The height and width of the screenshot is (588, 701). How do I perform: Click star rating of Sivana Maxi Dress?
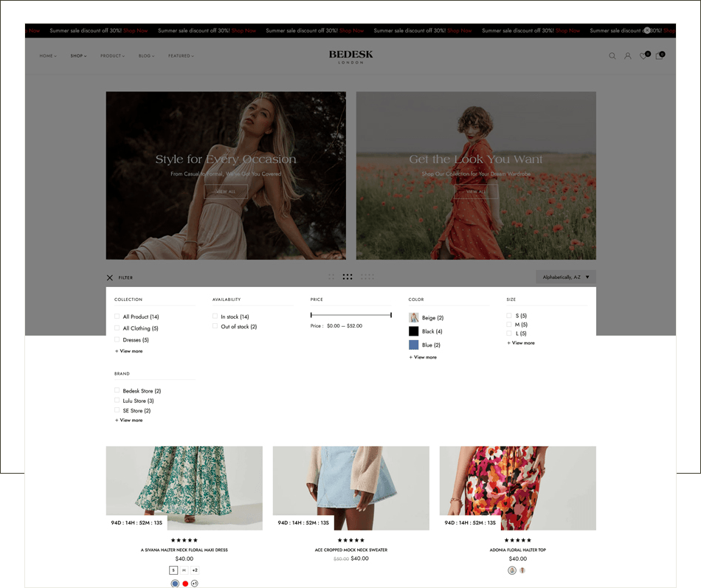pyautogui.click(x=184, y=540)
